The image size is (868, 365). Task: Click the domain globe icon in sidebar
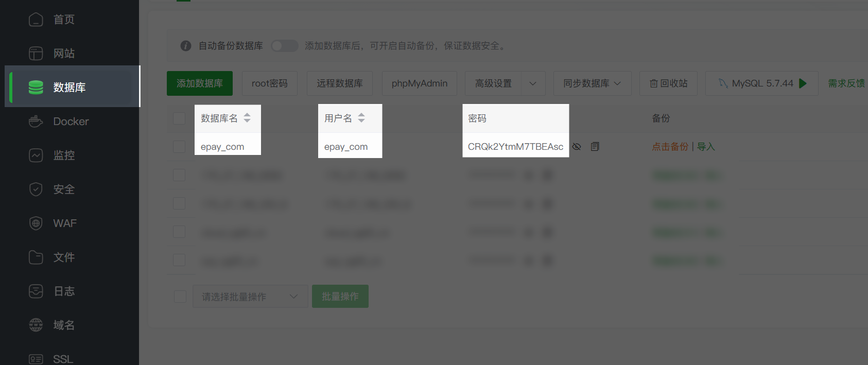coord(36,325)
